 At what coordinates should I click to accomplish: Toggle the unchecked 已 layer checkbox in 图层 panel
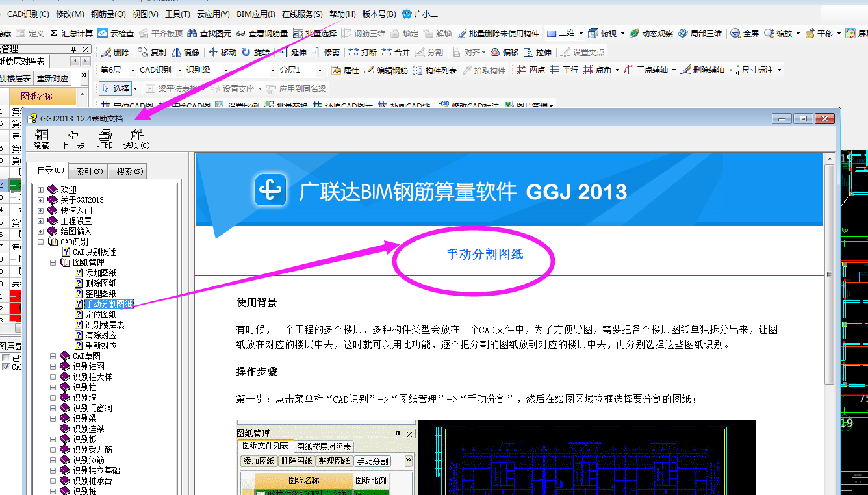click(6, 358)
